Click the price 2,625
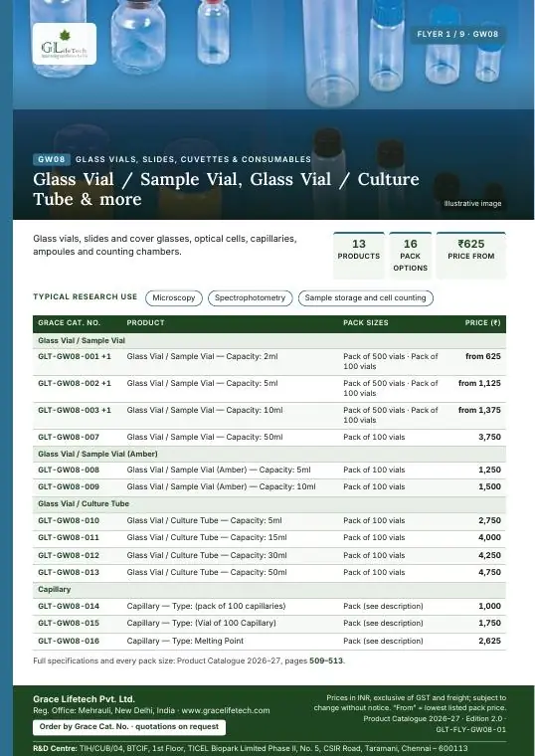The height and width of the screenshot is (756, 535). [x=489, y=641]
